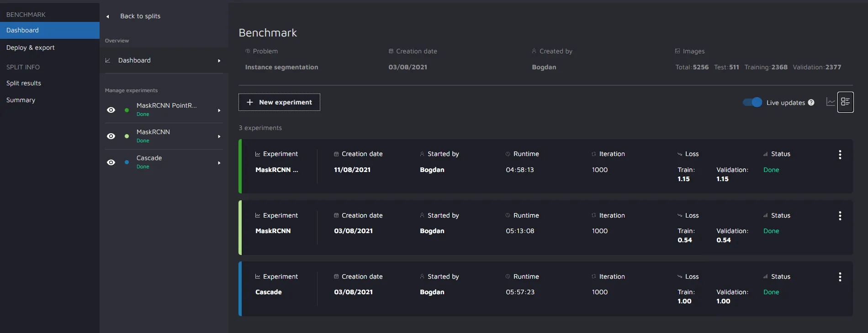This screenshot has width=868, height=333.
Task: Expand the Cascade sidebar entry arrow
Action: click(x=219, y=163)
